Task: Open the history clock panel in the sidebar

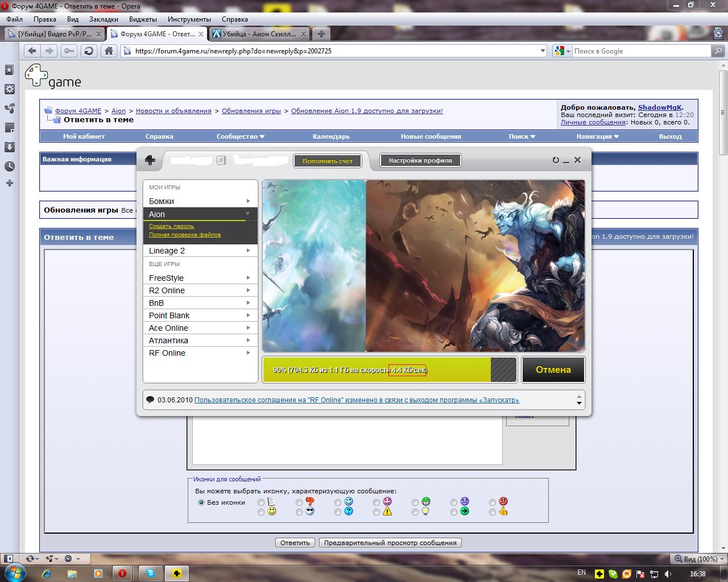Action: point(9,167)
